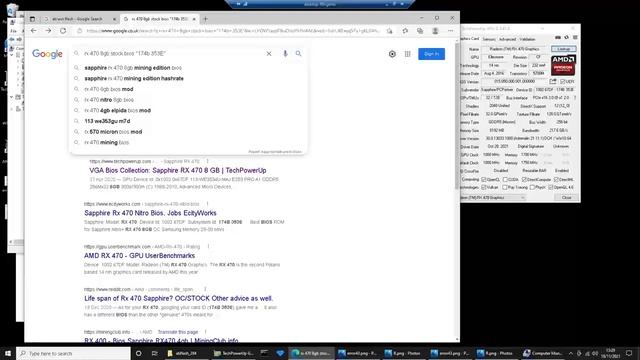The width and height of the screenshot is (640, 360).
Task: Toggle the OpenCL checkbox in GPU-Z
Action: click(x=484, y=179)
